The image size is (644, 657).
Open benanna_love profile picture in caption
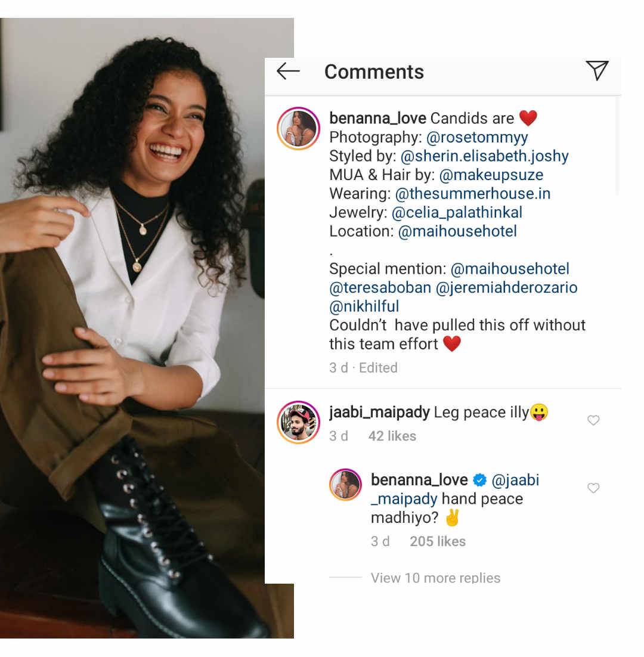(x=298, y=129)
